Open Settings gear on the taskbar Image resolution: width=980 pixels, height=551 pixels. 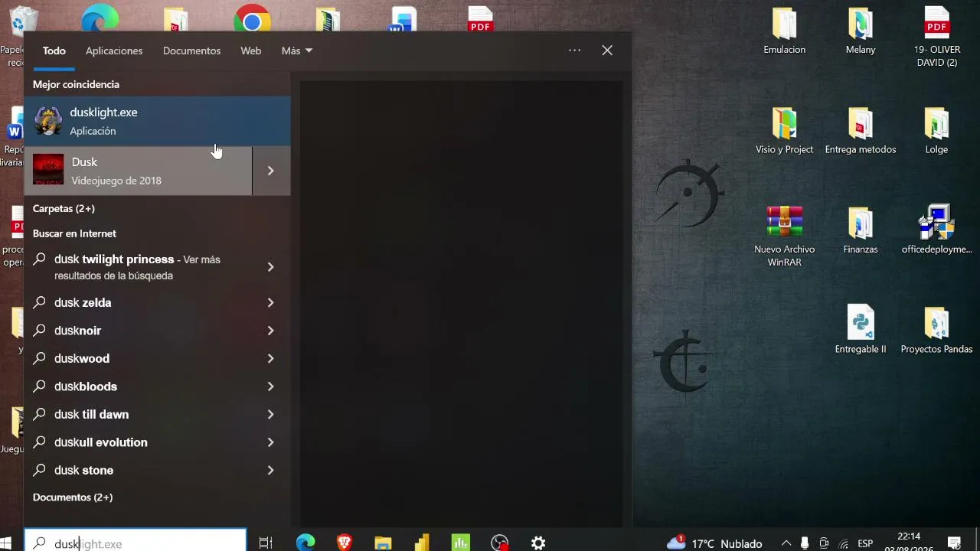coord(538,543)
